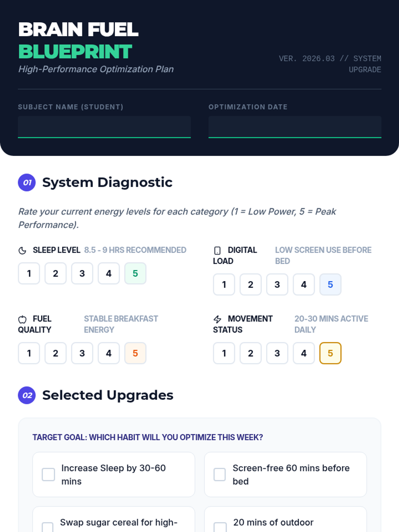Pick the blue 5 under Digital Load
Screen dimensions: 399x532
tap(330, 284)
